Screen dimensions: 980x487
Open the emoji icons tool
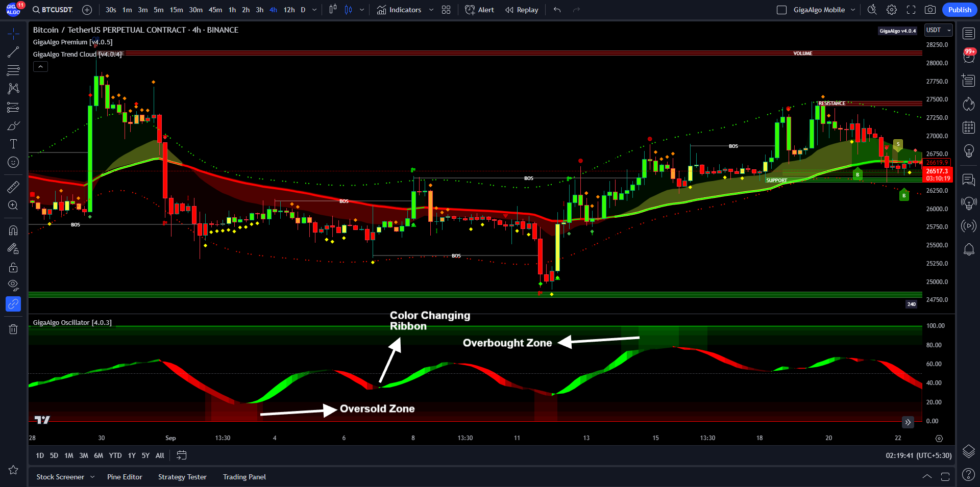pyautogui.click(x=13, y=162)
